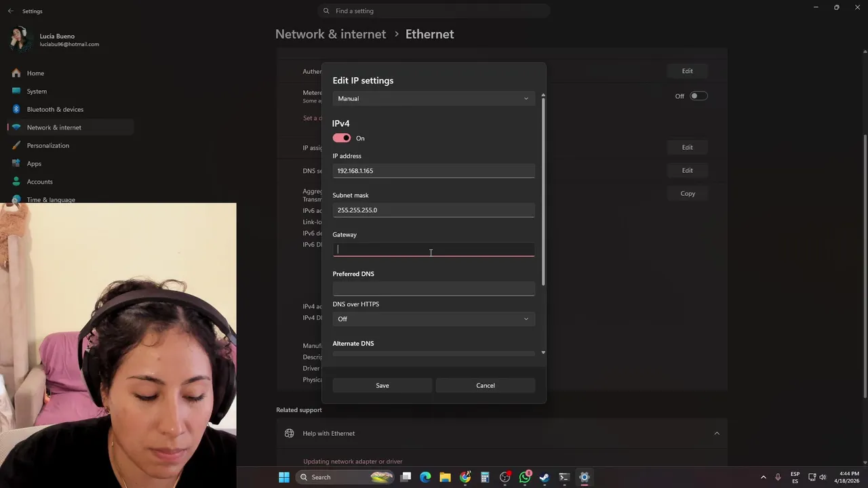Open File Explorer from the taskbar
This screenshot has height=488, width=868.
pos(445,477)
